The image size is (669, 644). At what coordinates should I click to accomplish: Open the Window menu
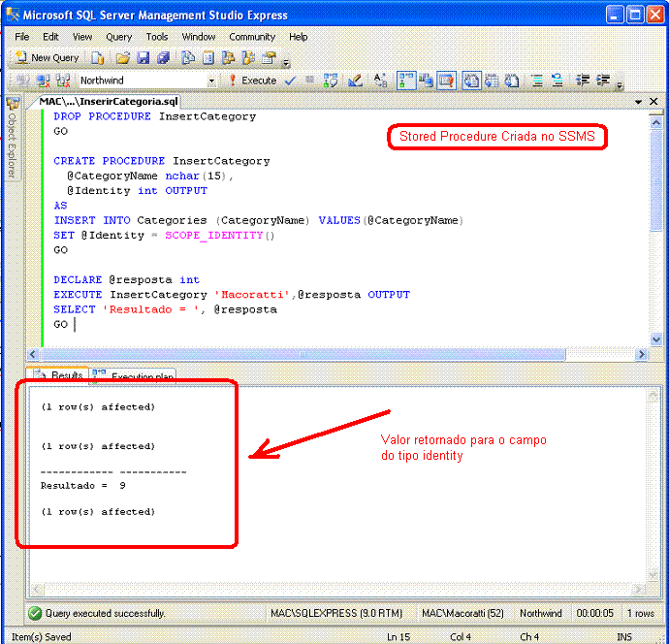click(199, 37)
